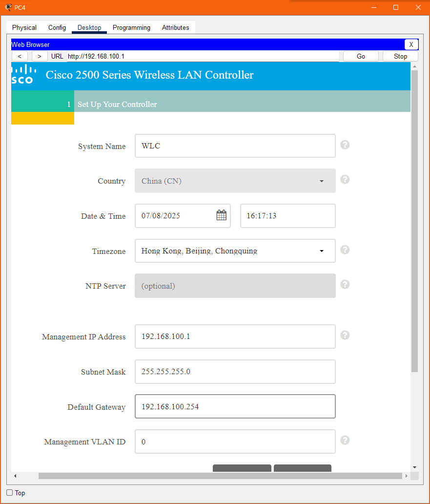The image size is (430, 504).
Task: Click the Management VLAN ID field
Action: coord(235,441)
